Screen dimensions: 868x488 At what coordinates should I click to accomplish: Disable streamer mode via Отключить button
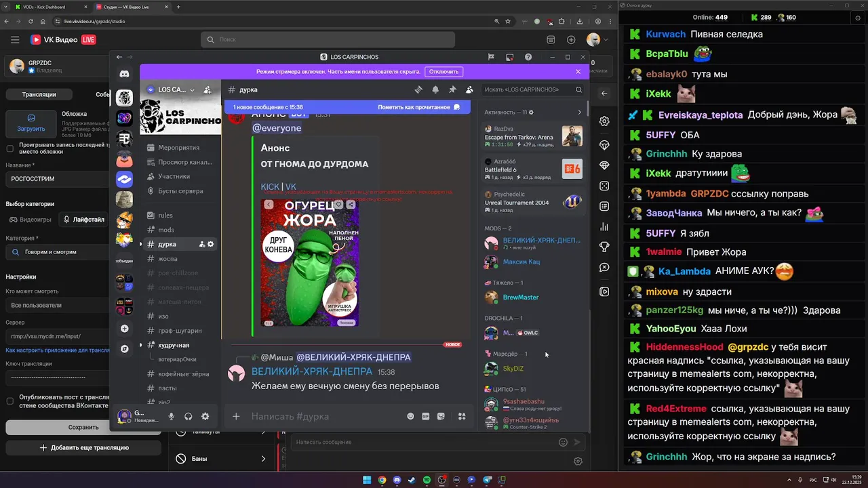443,71
